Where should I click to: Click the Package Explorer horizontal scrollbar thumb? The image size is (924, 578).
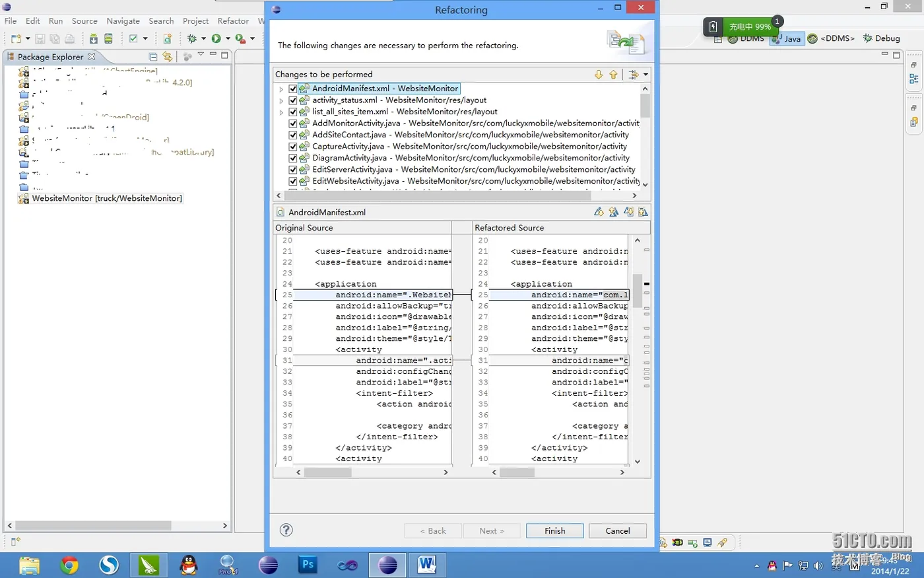[x=93, y=526]
